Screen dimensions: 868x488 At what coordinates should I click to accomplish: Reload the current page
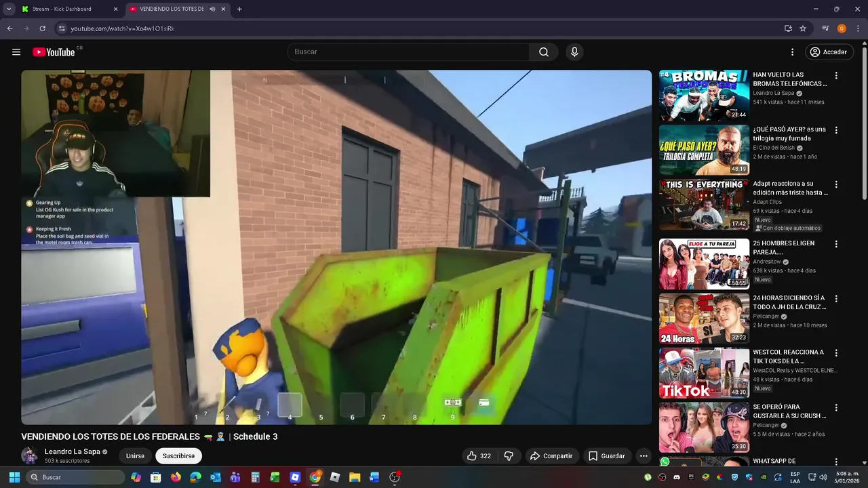pyautogui.click(x=42, y=28)
